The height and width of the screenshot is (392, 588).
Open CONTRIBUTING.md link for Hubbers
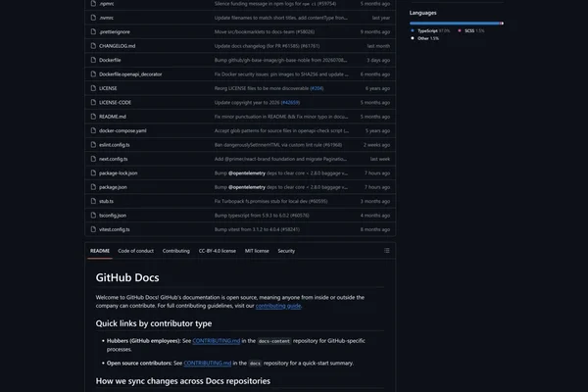pyautogui.click(x=217, y=341)
